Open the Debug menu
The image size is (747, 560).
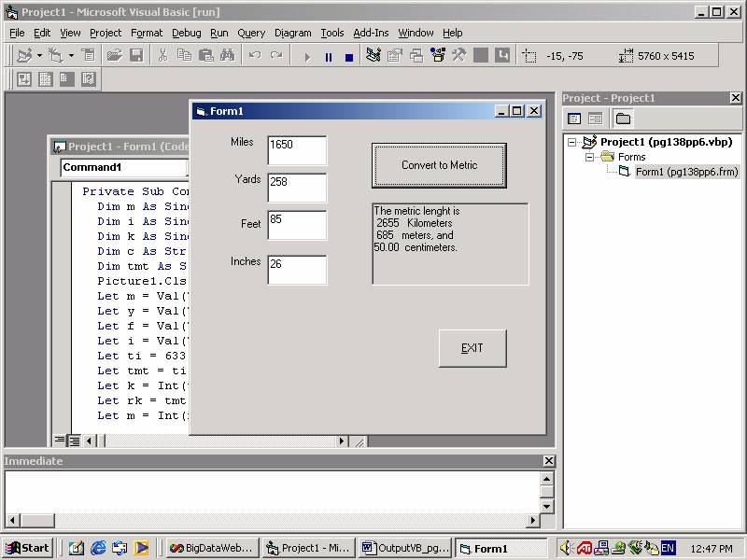pos(186,33)
